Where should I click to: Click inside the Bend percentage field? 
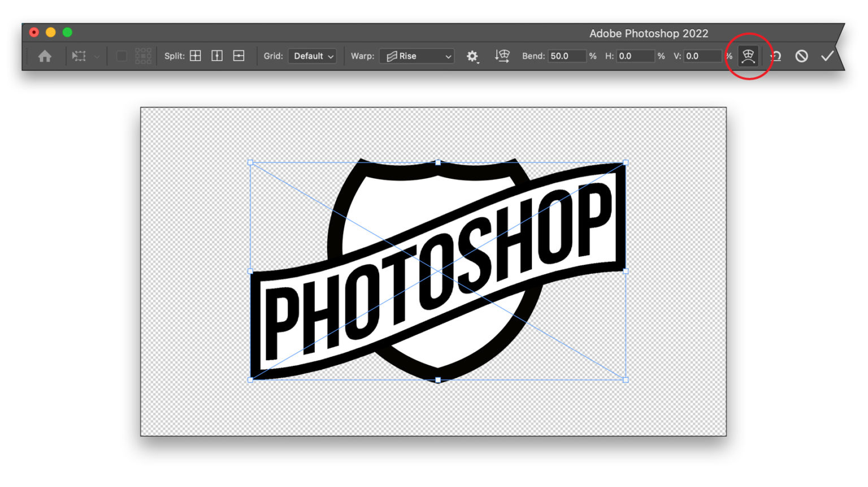coord(567,56)
